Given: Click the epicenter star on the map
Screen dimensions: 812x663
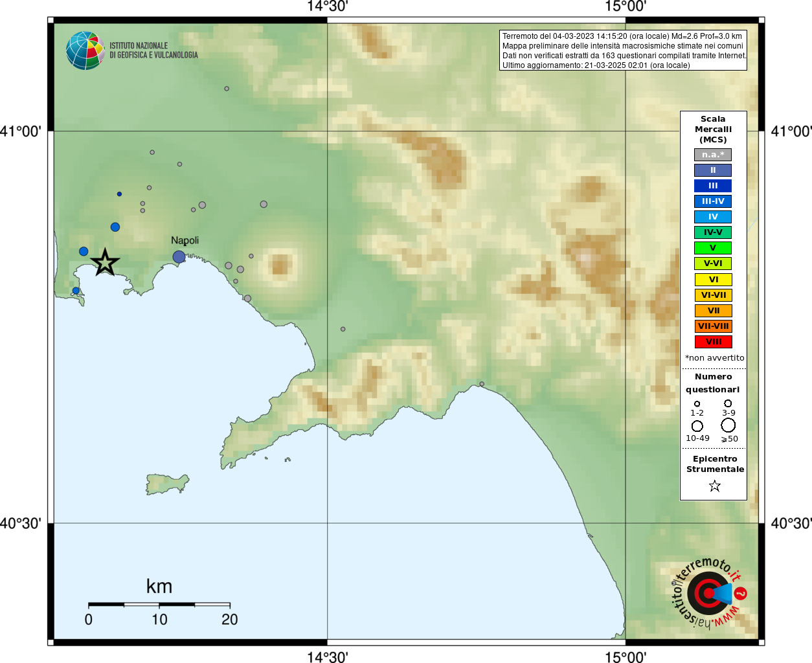Looking at the screenshot, I should coord(105,262).
